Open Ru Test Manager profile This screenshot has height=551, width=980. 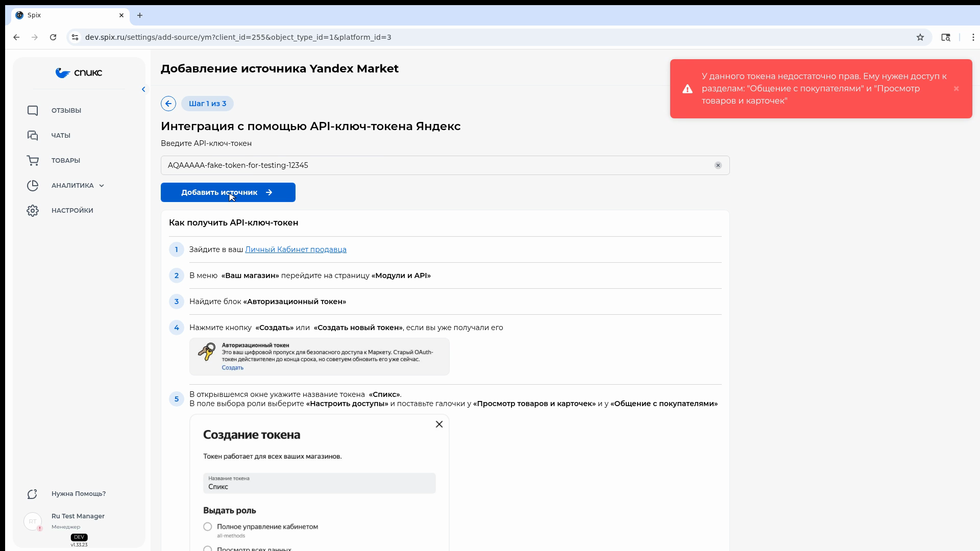coord(78,516)
